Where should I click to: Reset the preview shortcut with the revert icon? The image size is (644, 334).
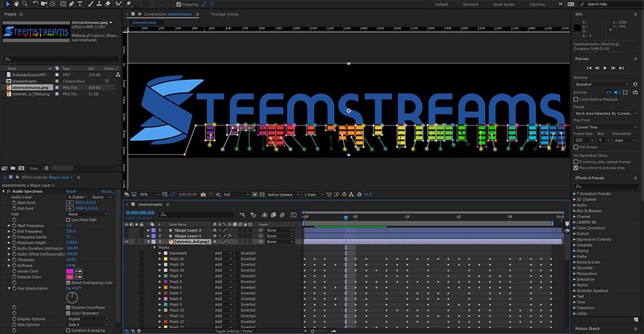(635, 84)
